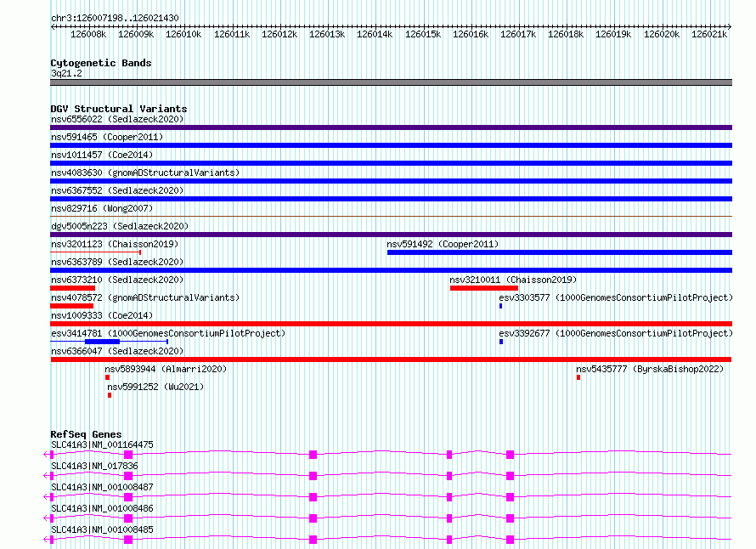The width and height of the screenshot is (756, 549).
Task: Click the thin red nsv3201123 variant line
Action: (x=95, y=252)
